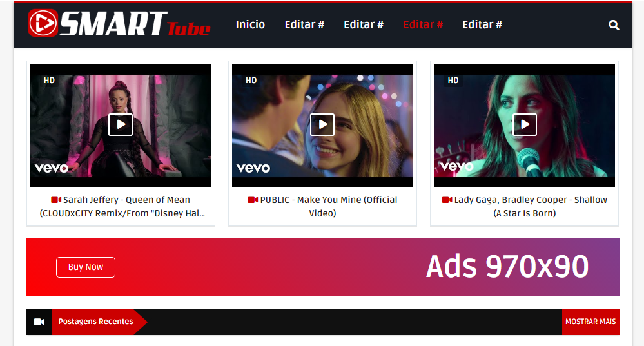This screenshot has width=644, height=346.
Task: Click the camera icon beside Lady Gaga title
Action: coord(447,200)
